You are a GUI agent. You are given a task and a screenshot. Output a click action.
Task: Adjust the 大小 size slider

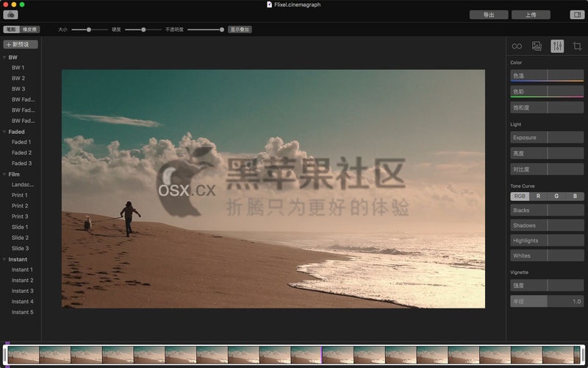coord(89,29)
